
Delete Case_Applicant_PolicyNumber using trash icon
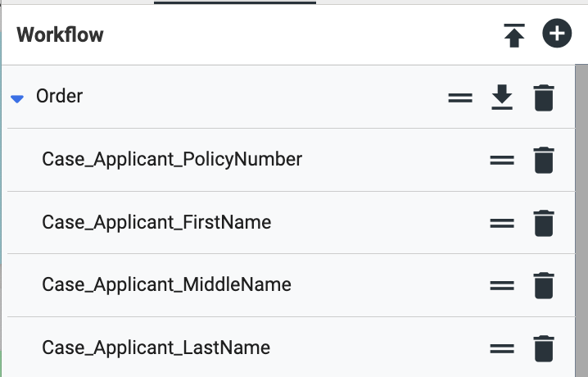point(544,160)
